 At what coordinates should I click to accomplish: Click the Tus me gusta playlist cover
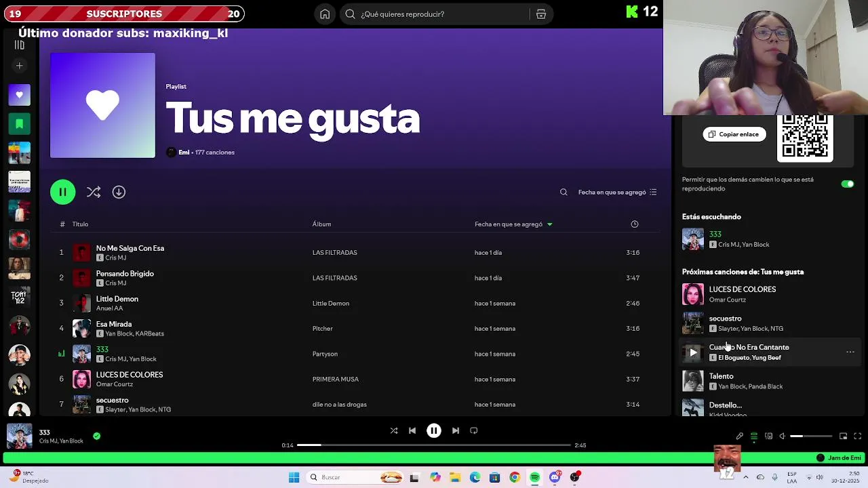pyautogui.click(x=102, y=106)
